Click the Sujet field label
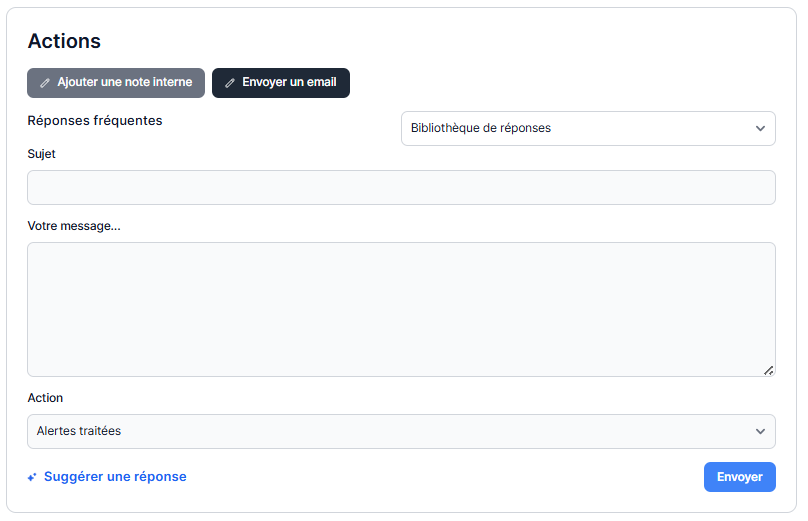The height and width of the screenshot is (521, 808). (x=42, y=154)
